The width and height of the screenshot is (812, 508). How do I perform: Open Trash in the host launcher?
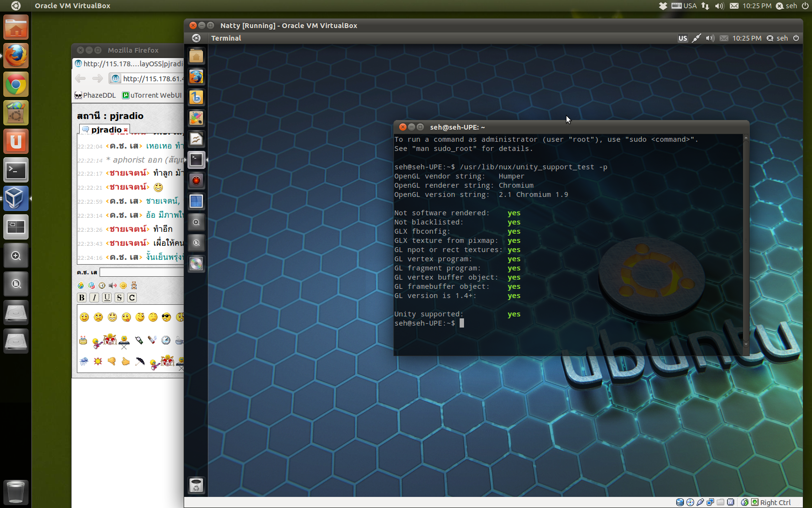[x=16, y=492]
